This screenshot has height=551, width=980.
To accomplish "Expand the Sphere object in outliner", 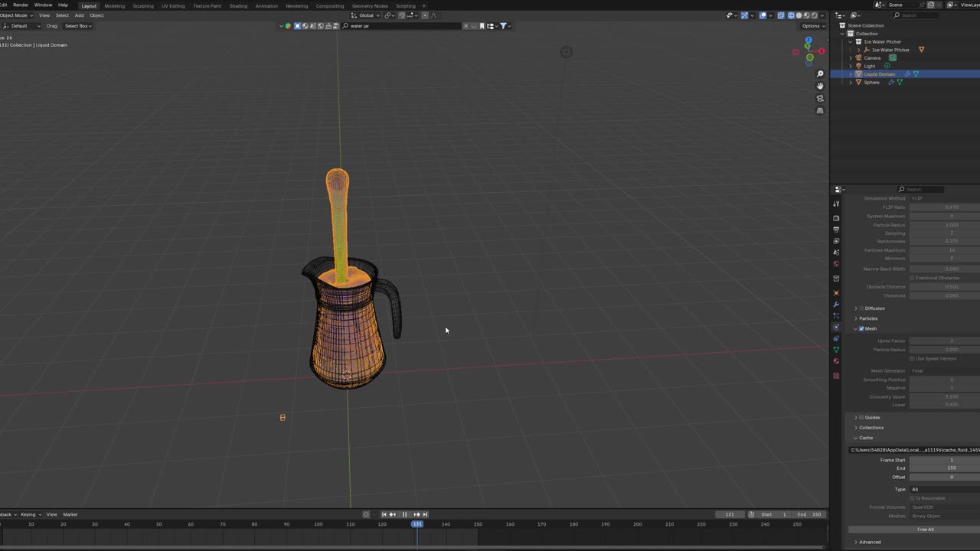I will click(851, 82).
